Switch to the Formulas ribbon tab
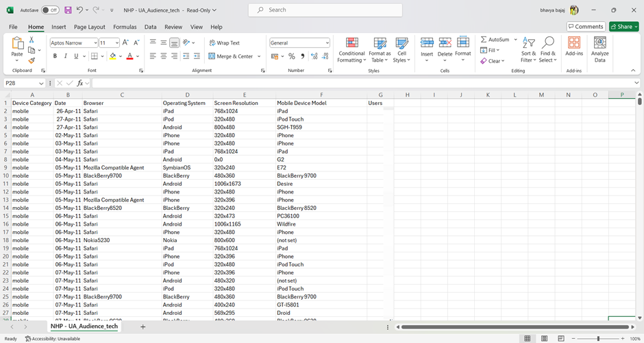644x343 pixels. (125, 27)
